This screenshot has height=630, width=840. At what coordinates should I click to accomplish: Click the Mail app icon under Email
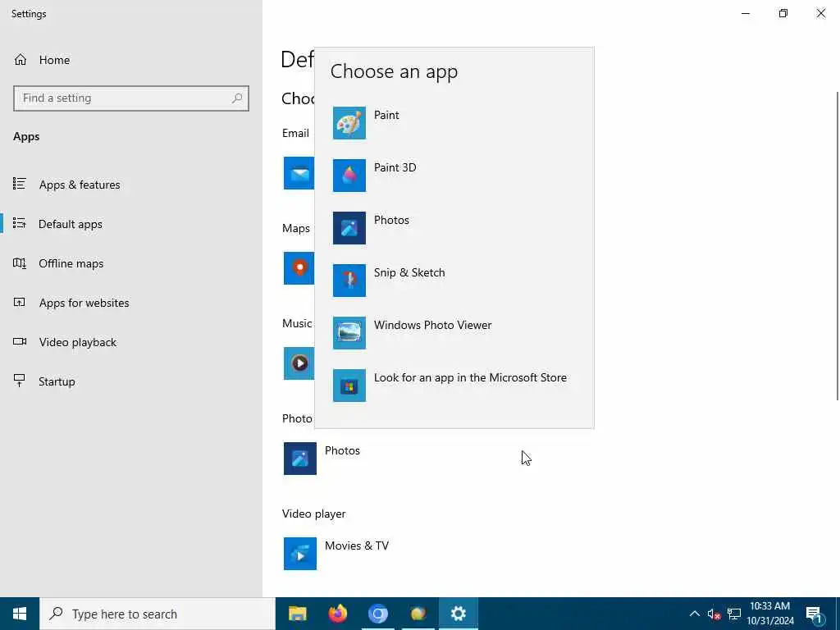point(299,173)
